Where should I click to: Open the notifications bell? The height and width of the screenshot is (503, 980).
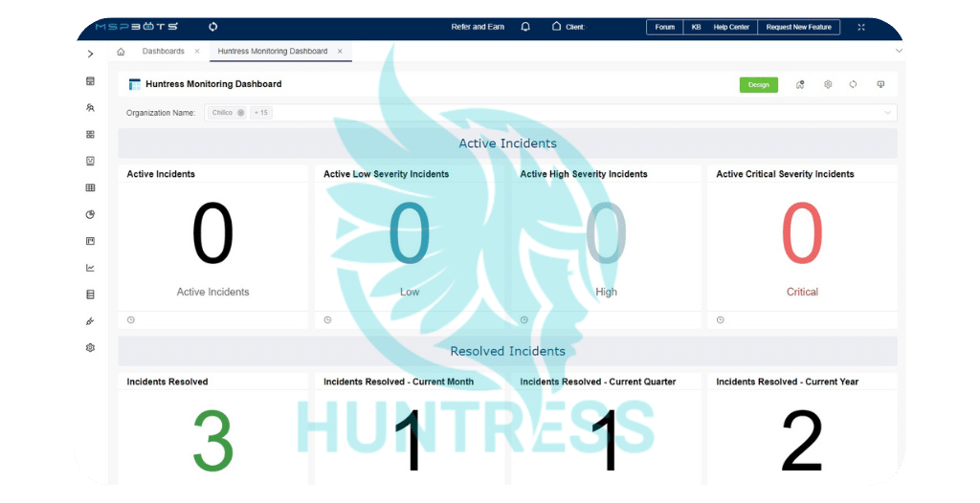click(525, 26)
